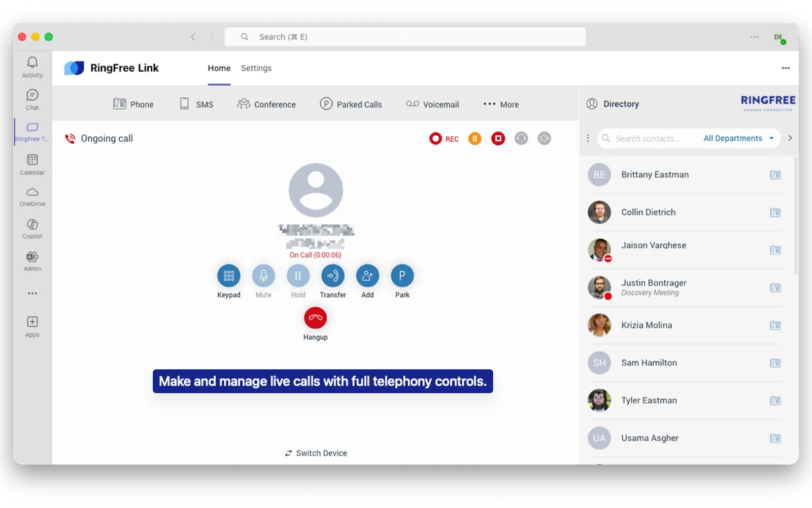Screen dimensions: 812x508
Task: Call Tyler Eastman via phone icon
Action: (775, 400)
